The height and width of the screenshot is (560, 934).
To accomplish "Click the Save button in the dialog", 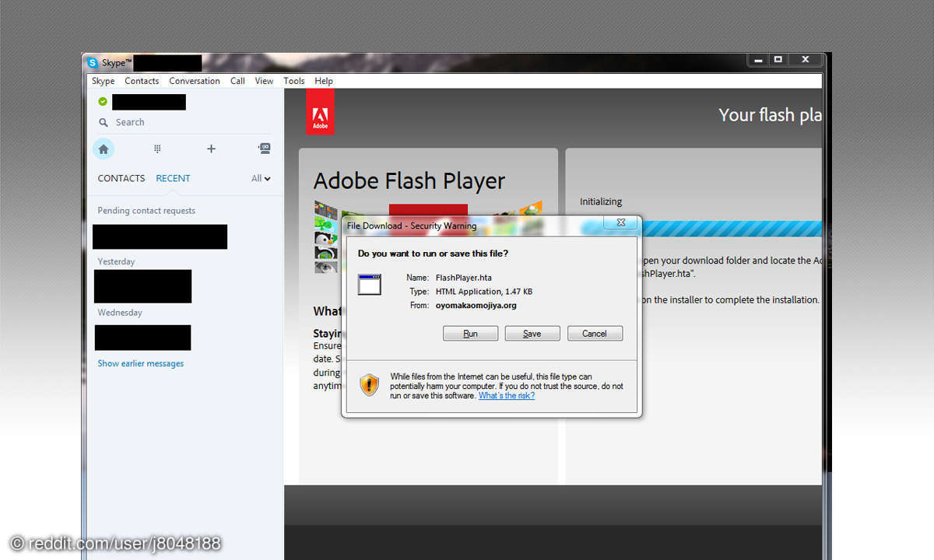I will pos(532,333).
